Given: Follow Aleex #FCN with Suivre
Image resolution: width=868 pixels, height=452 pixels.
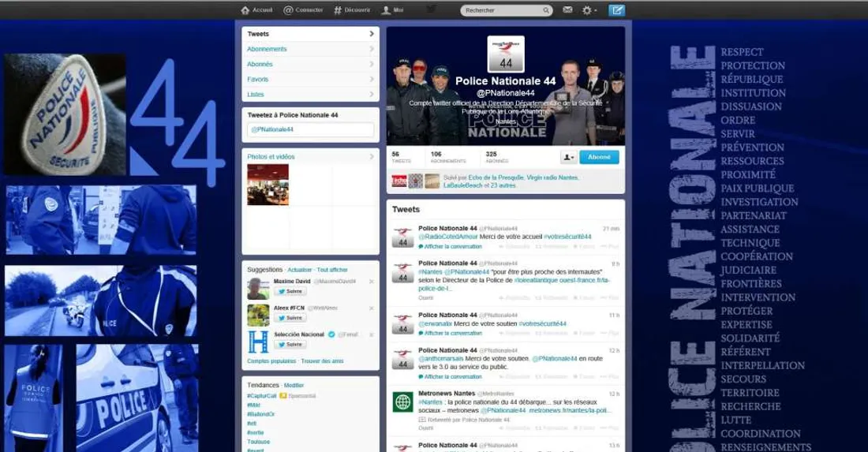Looking at the screenshot, I should tap(290, 318).
